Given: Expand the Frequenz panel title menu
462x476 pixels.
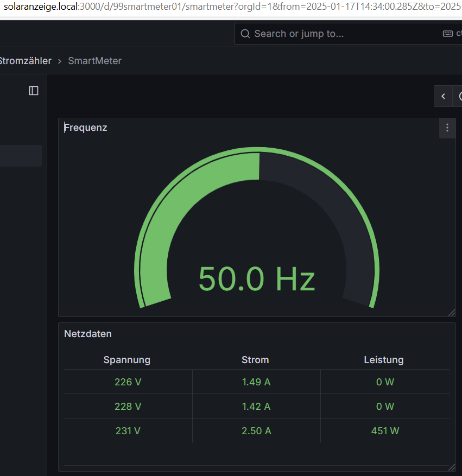Looking at the screenshot, I should [x=86, y=128].
